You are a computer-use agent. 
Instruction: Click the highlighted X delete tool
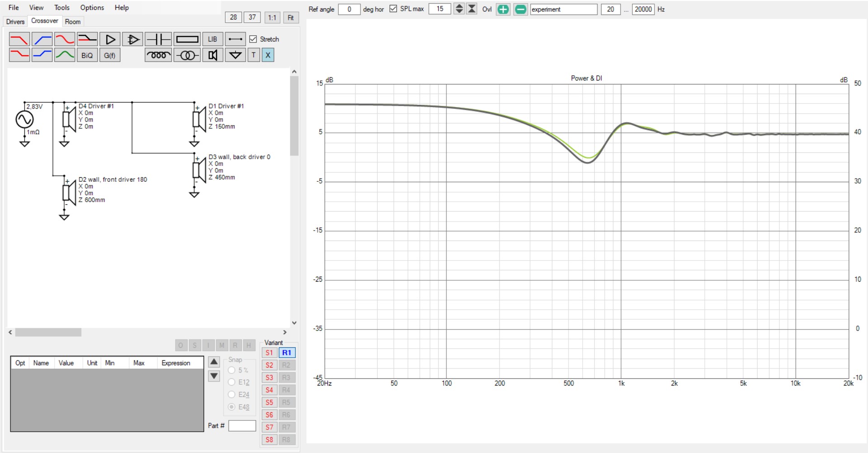tap(268, 55)
